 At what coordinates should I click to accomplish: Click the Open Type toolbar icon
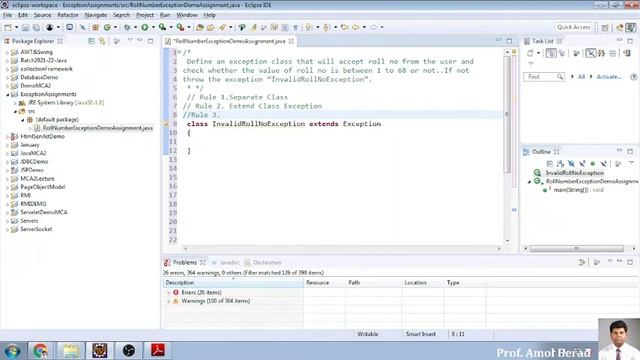(x=200, y=27)
